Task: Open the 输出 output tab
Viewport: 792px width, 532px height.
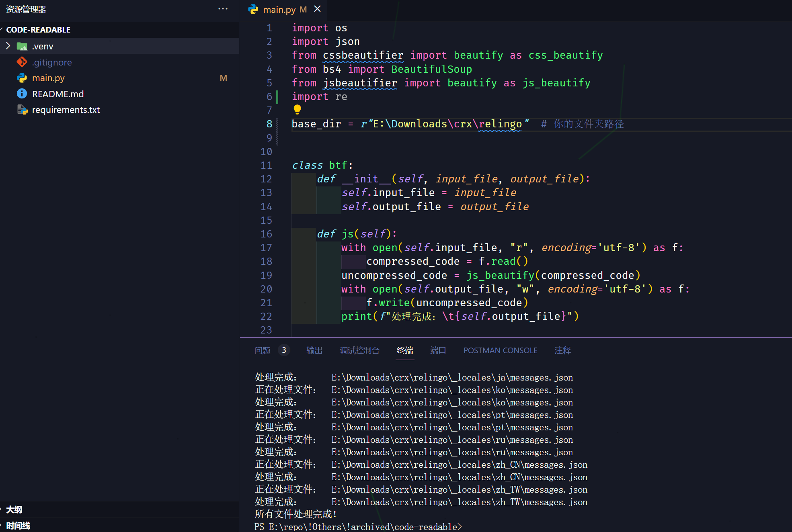Action: pos(314,350)
